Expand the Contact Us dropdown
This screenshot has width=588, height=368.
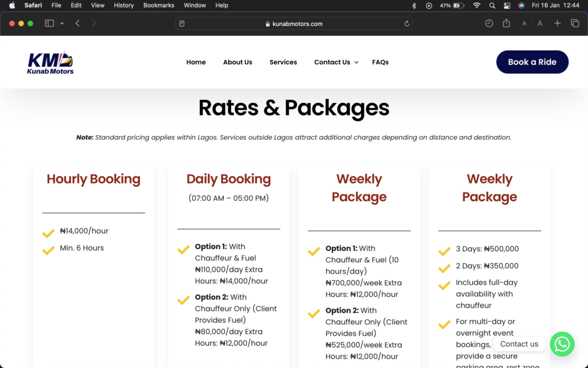coord(356,63)
